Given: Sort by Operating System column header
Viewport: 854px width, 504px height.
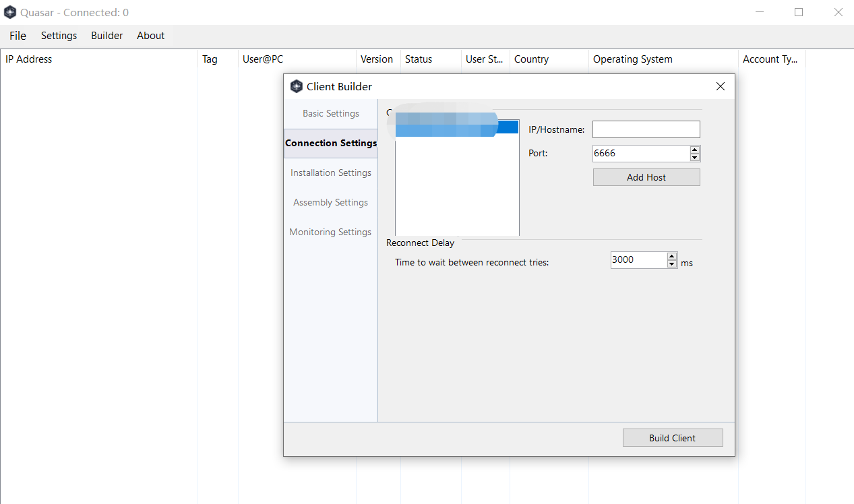Looking at the screenshot, I should (x=663, y=59).
